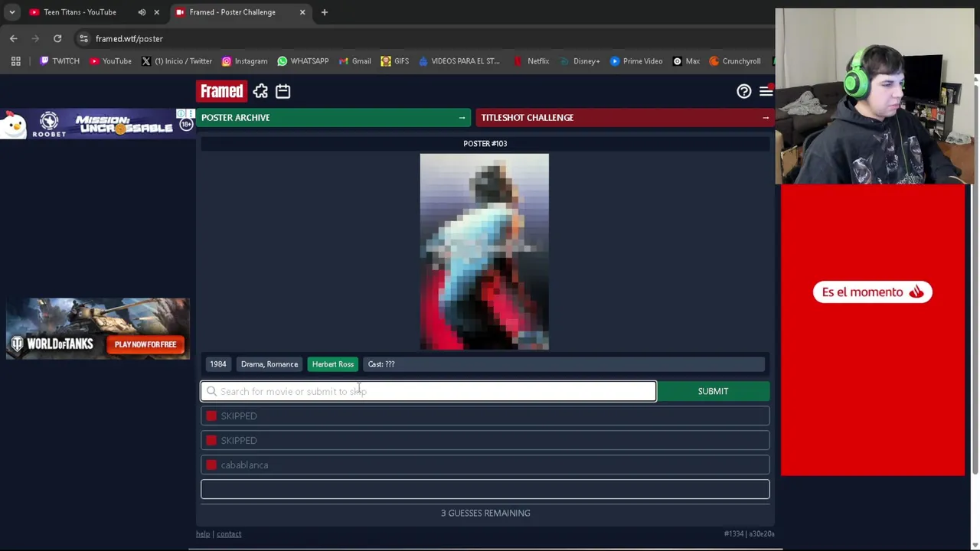Open the Disney+ bookmark
Screen dimensions: 980x551
tap(579, 61)
